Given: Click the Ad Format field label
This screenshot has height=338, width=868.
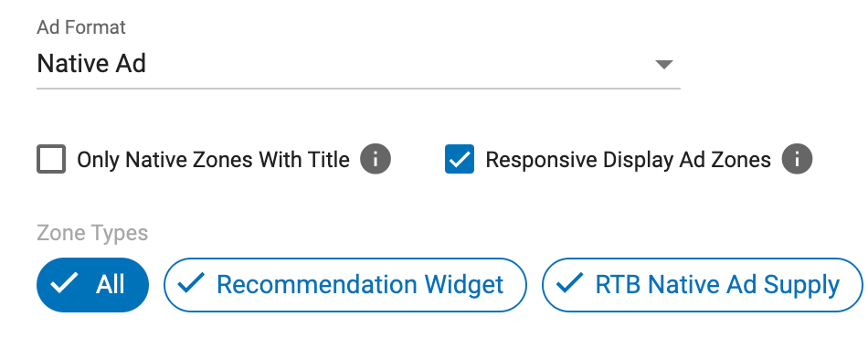Looking at the screenshot, I should 81,27.
